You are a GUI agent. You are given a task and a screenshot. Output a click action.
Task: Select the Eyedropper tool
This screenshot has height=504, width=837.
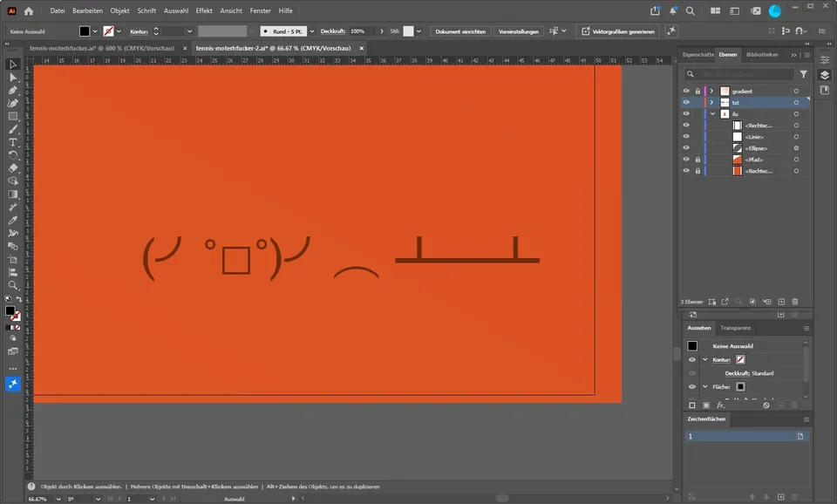(x=13, y=221)
